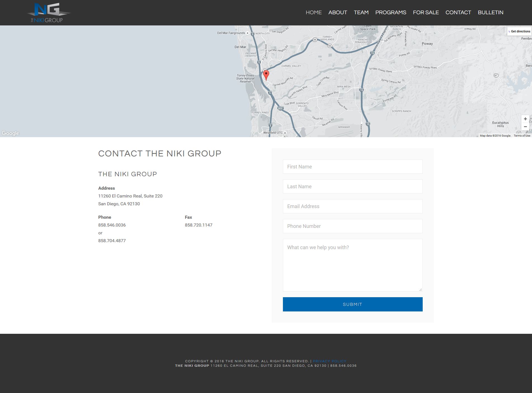Viewport: 532px width, 393px height.
Task: Zoom in on the map
Action: [525, 119]
